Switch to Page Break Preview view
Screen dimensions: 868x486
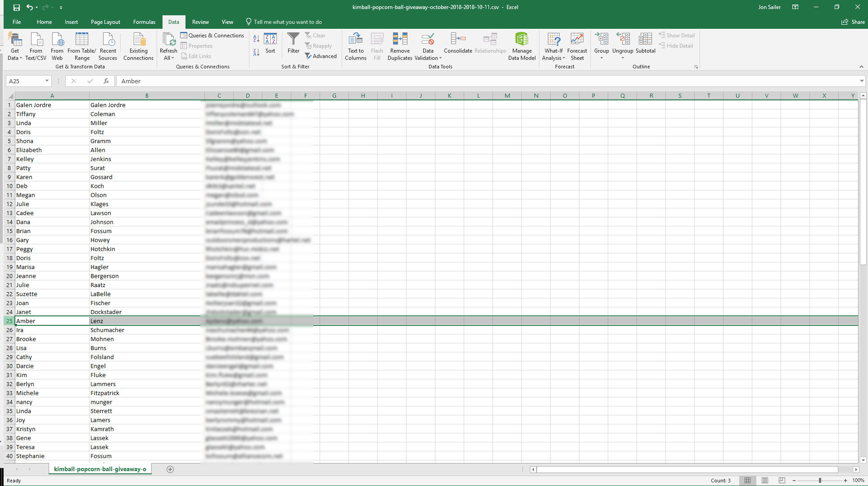click(782, 481)
